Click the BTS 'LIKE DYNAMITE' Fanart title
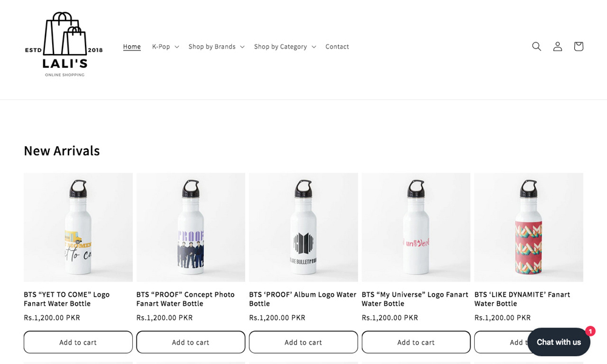This screenshot has width=607, height=364. coord(522,298)
